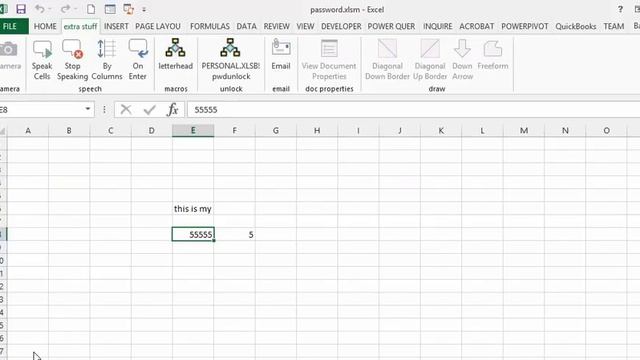This screenshot has width=640, height=360.
Task: Select the extra stuff tab
Action: tap(80, 27)
